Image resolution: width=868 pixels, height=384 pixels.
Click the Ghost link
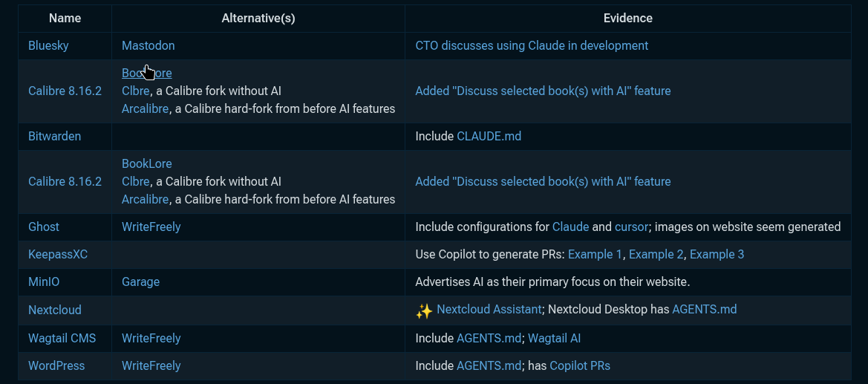pos(44,227)
